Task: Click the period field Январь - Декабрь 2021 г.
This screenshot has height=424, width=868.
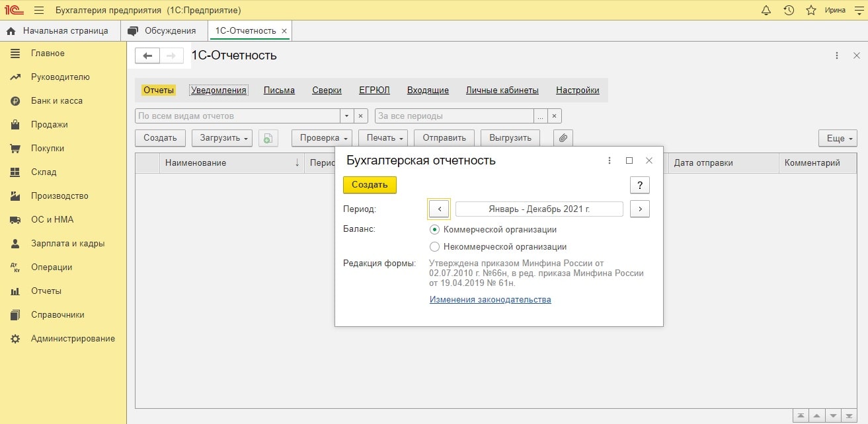Action: tap(539, 209)
